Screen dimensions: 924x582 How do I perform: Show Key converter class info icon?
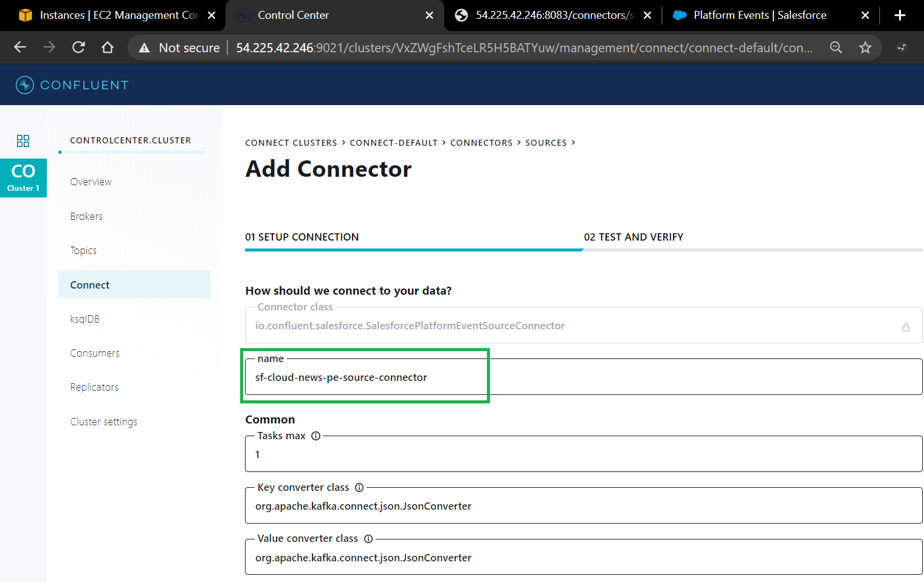[359, 487]
